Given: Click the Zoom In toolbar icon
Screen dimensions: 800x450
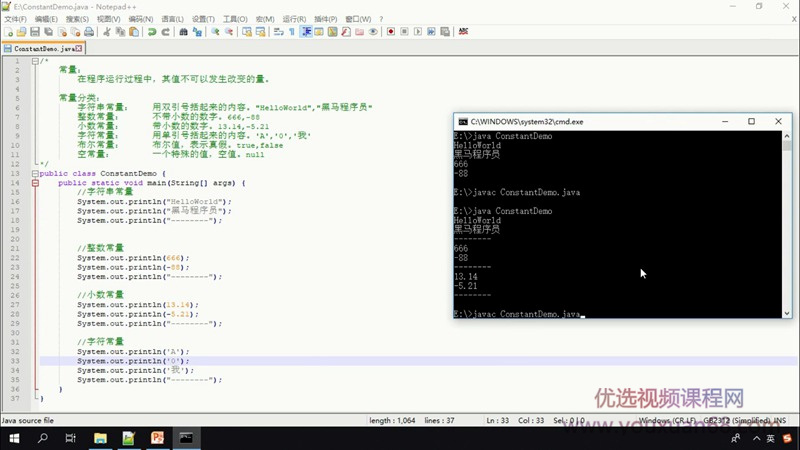Looking at the screenshot, I should [215, 32].
